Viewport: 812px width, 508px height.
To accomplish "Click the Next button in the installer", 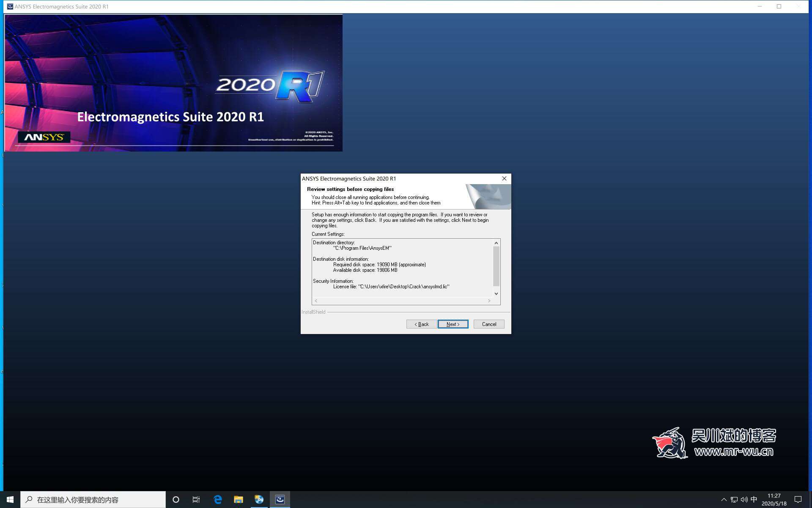I will [453, 324].
